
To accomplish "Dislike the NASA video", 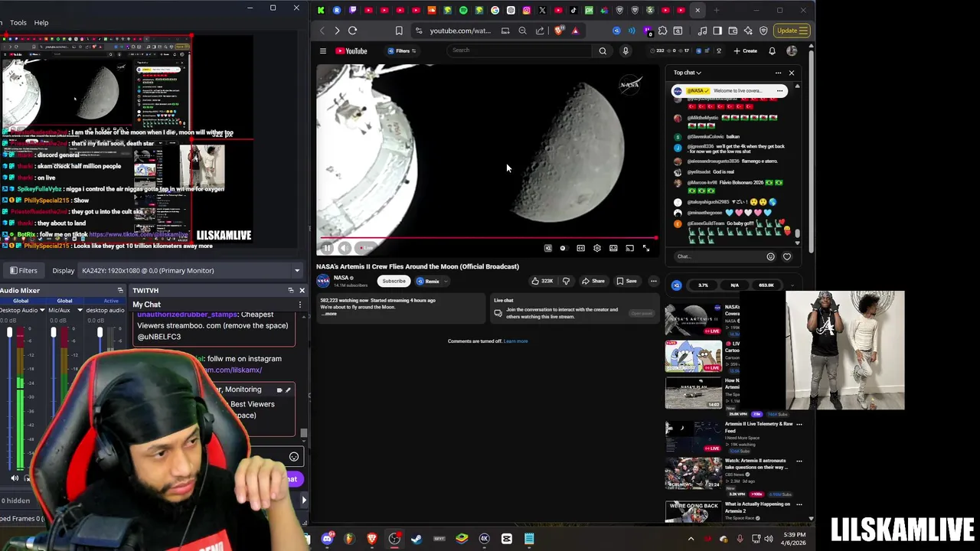I will click(x=566, y=281).
